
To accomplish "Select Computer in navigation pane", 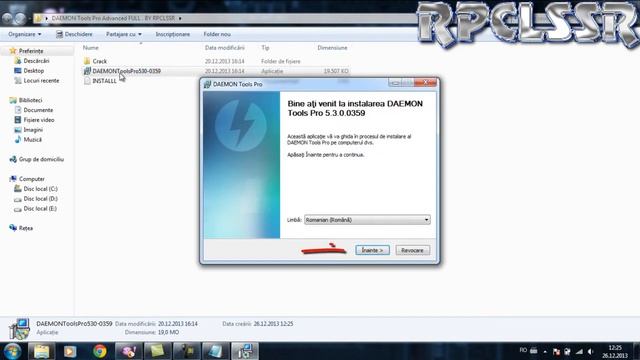I will click(32, 179).
